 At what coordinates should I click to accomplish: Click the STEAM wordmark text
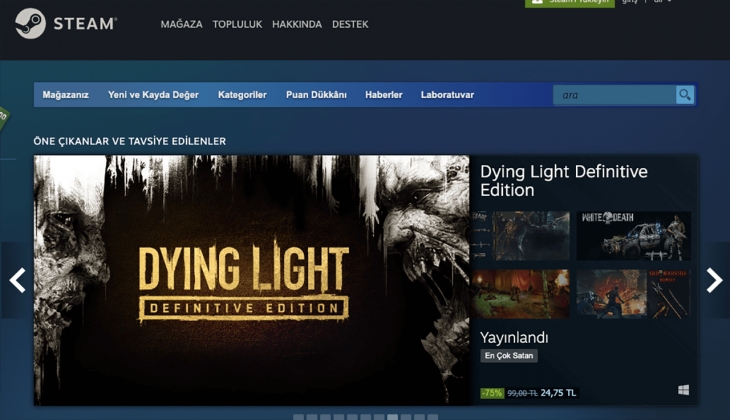tap(85, 24)
